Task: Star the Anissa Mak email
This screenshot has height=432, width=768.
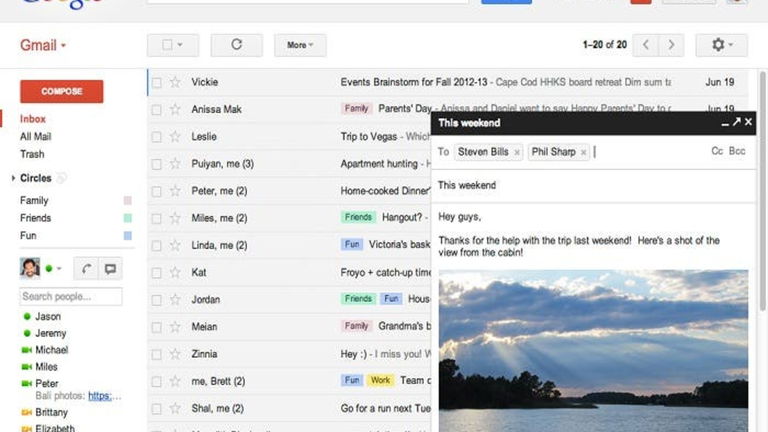Action: tap(175, 109)
